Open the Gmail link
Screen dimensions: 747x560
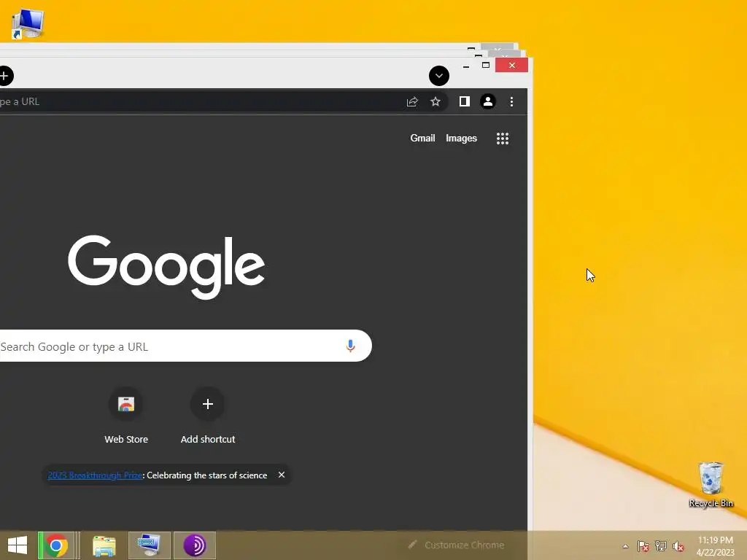(x=422, y=138)
